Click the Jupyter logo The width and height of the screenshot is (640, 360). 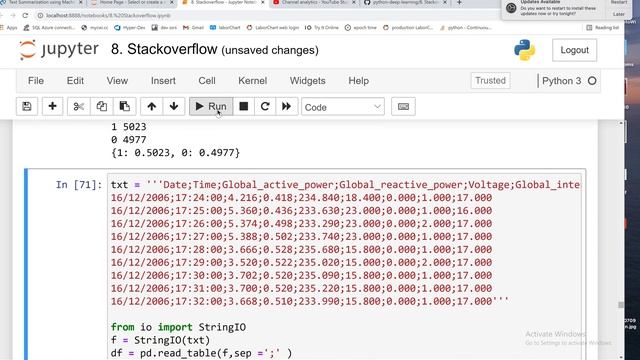59,49
